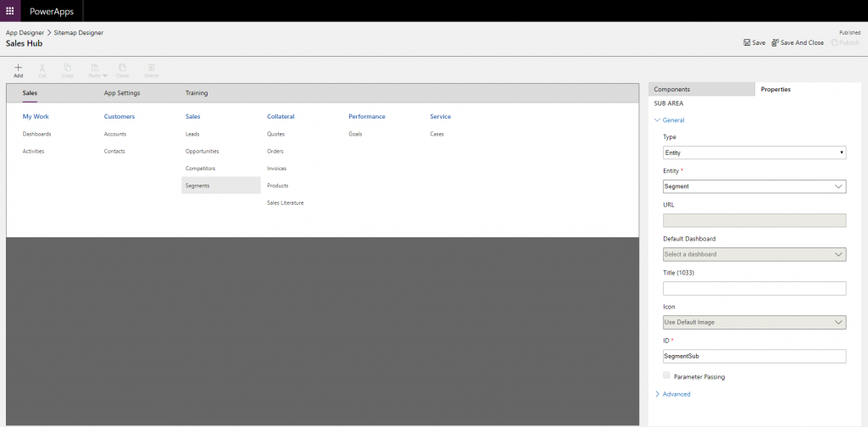
Task: Click the Delete trash icon
Action: [x=151, y=67]
